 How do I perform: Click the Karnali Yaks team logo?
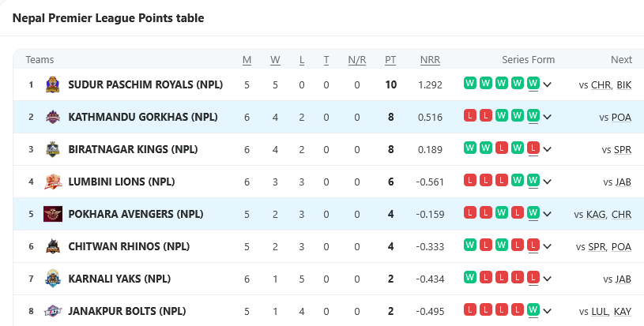pyautogui.click(x=53, y=279)
